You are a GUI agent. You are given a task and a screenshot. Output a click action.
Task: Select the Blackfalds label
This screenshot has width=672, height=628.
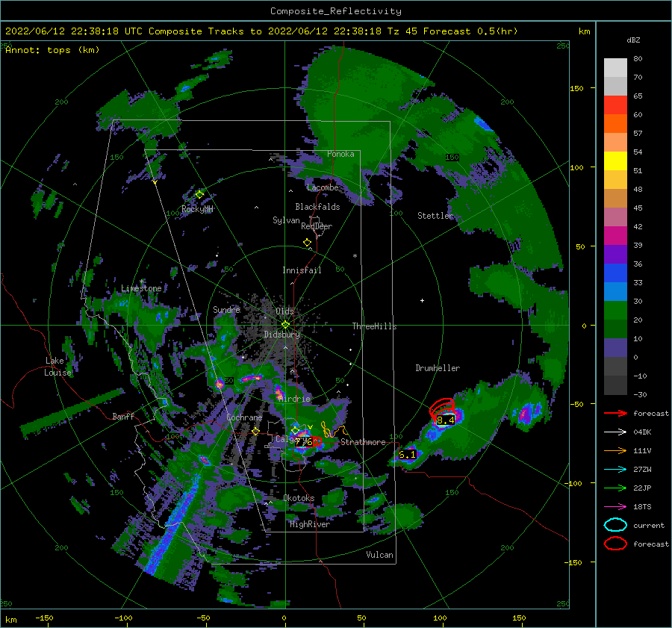pyautogui.click(x=317, y=207)
